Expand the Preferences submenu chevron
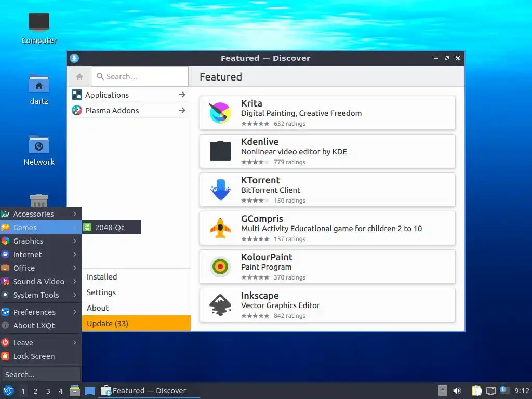 tap(75, 312)
